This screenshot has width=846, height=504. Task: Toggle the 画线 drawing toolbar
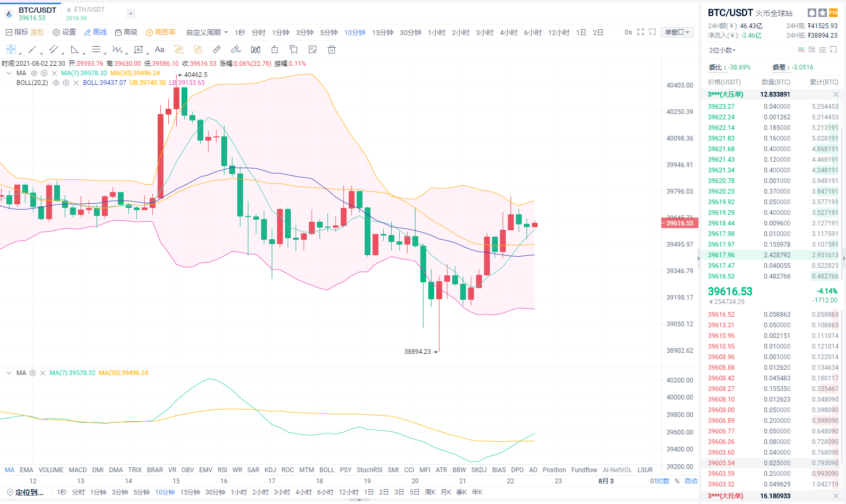click(96, 32)
